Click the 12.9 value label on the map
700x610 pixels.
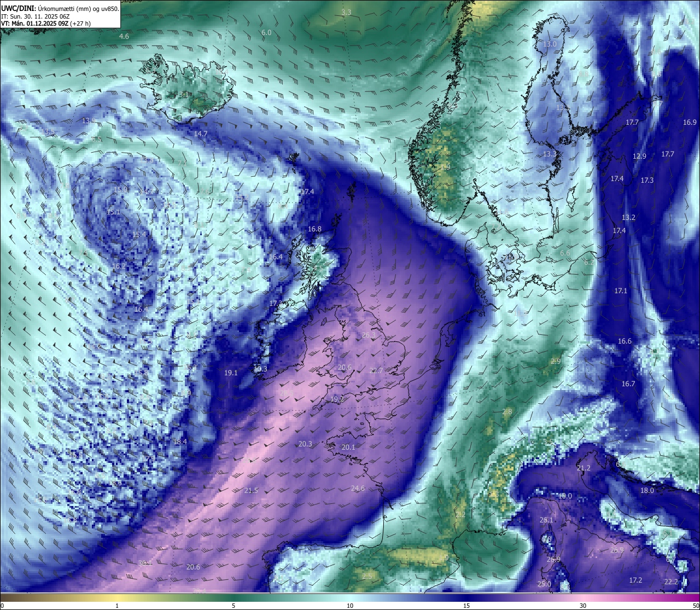click(x=639, y=156)
